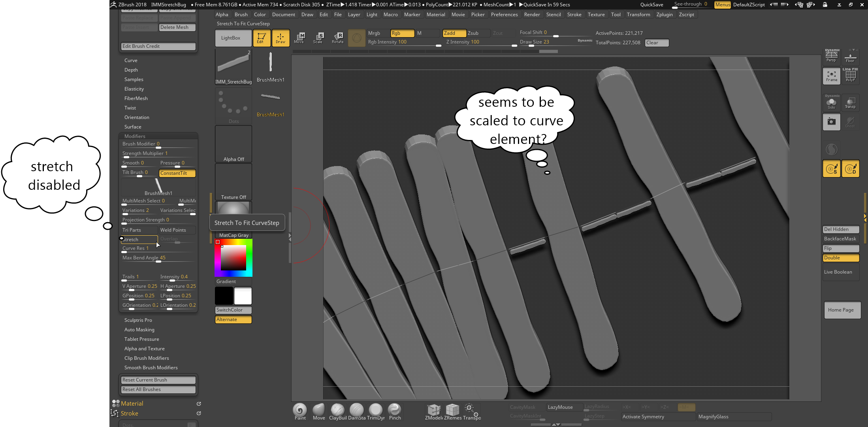Toggle the Mrgb channel button
This screenshot has width=868, height=427.
(x=378, y=33)
